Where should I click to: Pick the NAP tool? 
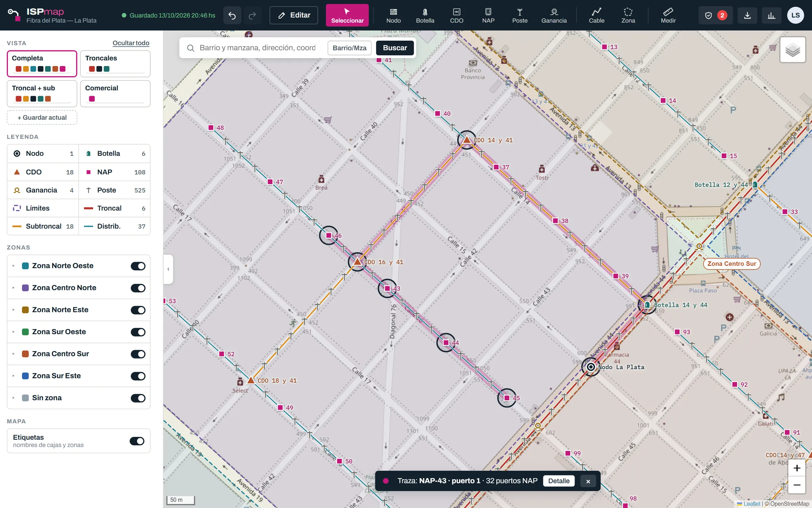point(488,15)
